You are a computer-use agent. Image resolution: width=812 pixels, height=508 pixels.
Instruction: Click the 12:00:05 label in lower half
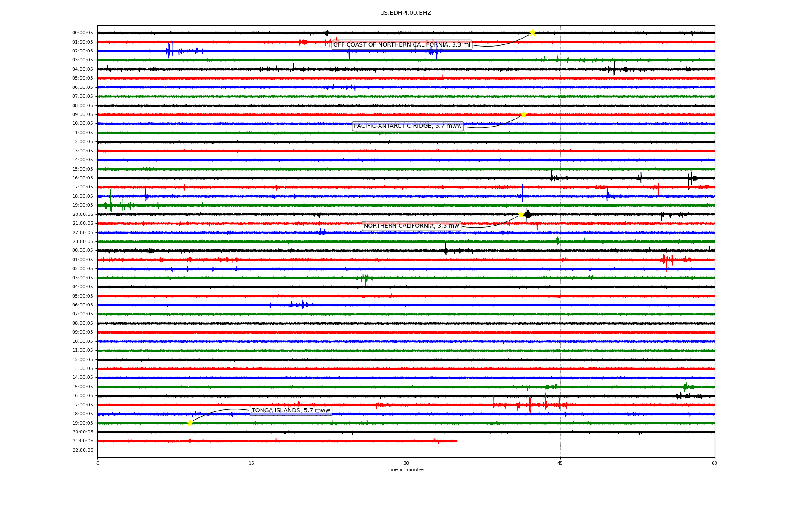click(82, 359)
